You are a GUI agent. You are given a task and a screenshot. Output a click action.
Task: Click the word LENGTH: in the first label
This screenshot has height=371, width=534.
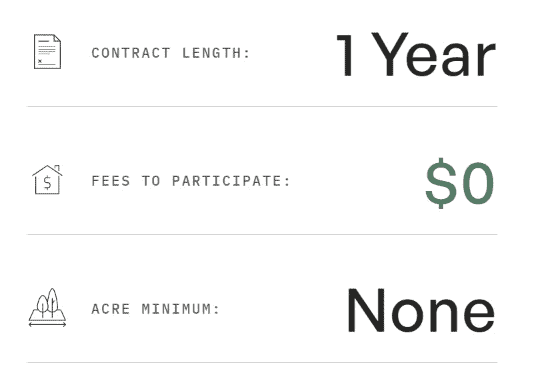[216, 53]
